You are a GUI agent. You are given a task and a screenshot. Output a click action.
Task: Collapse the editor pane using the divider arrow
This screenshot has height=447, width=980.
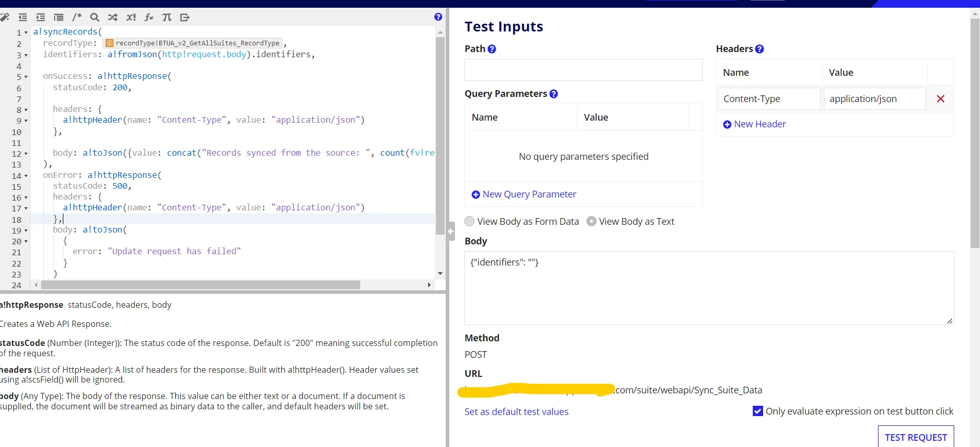coord(451,231)
